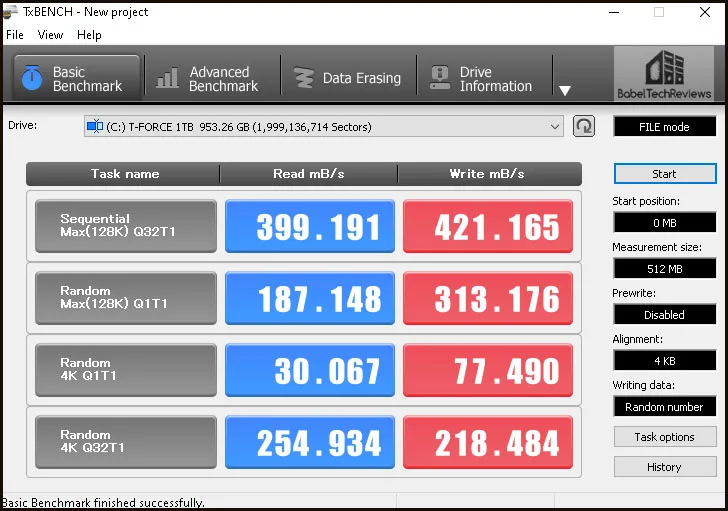This screenshot has width=728, height=511.
Task: Click the write value 313.176
Action: click(488, 298)
